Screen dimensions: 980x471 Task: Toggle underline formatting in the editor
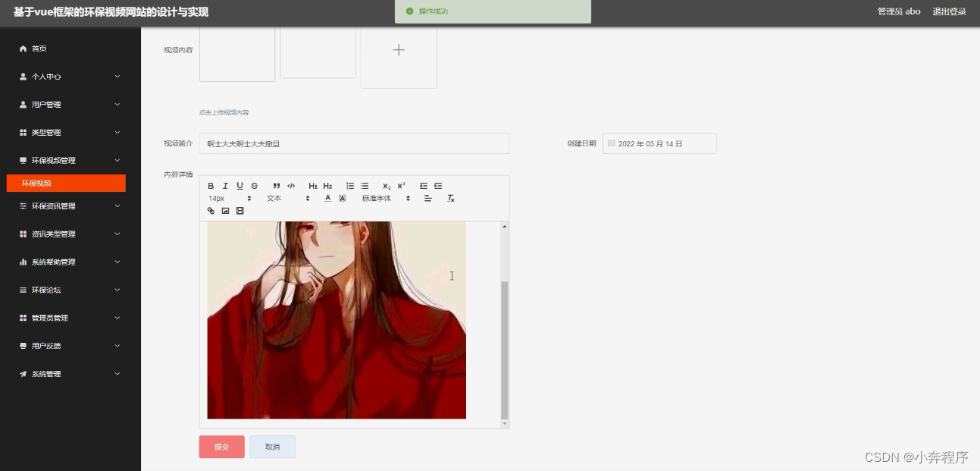(x=240, y=186)
